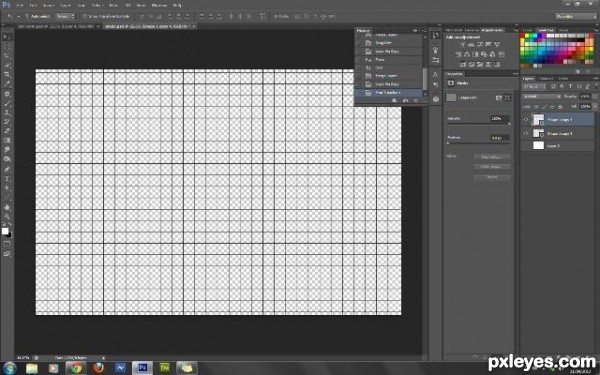Click the Color Range button

click(x=492, y=167)
